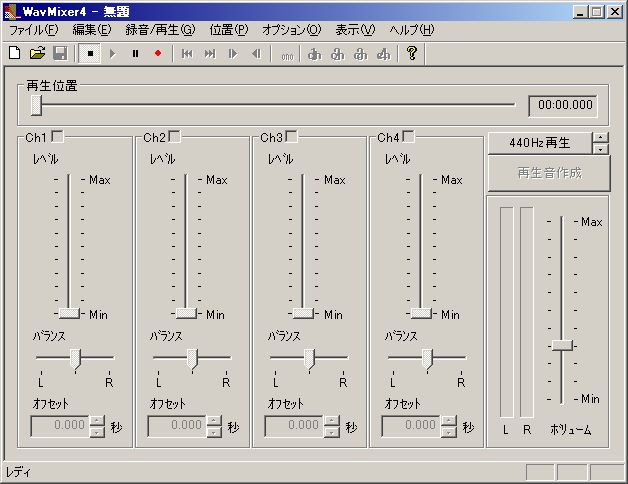Viewport: 628px width, 484px height.
Task: Save the project with the floppy icon
Action: pyautogui.click(x=60, y=53)
